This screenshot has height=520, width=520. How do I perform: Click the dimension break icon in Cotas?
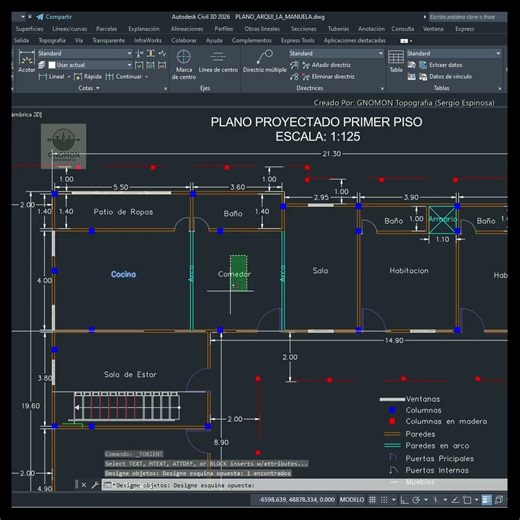[x=140, y=53]
